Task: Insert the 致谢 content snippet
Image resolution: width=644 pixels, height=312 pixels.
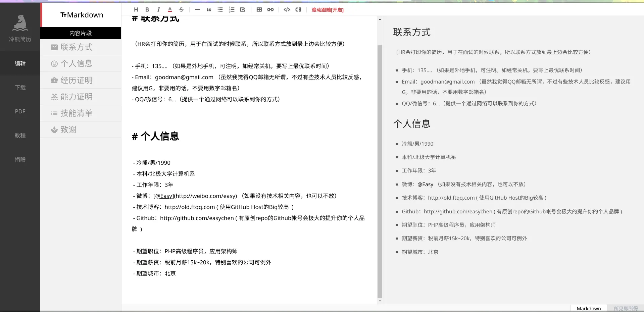Action: pos(81,129)
